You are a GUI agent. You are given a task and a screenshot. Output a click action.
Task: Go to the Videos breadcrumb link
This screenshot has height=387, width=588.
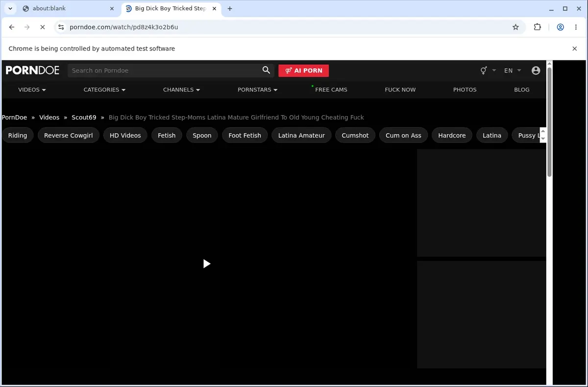49,118
